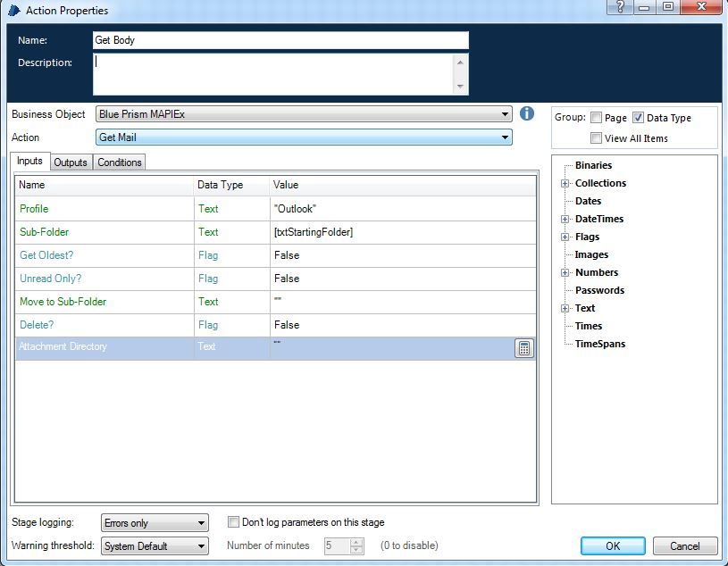Click the Value column header
Viewport: 728px width, 566px height.
coord(403,185)
